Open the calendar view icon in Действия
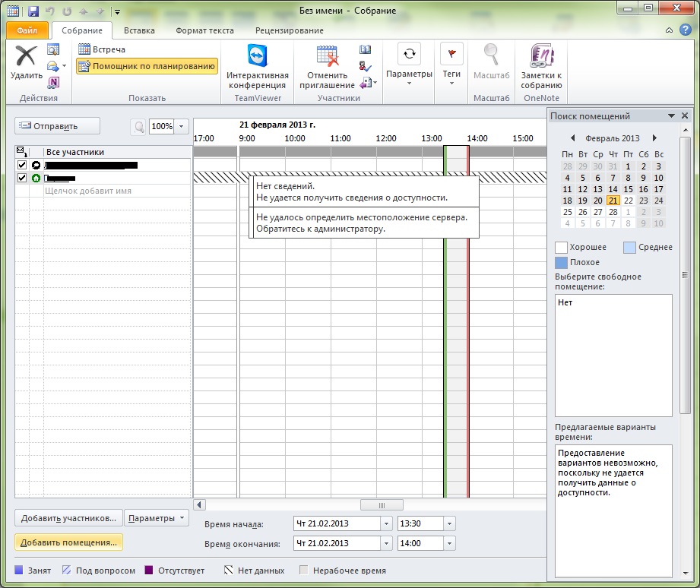The height and width of the screenshot is (588, 700). (53, 49)
